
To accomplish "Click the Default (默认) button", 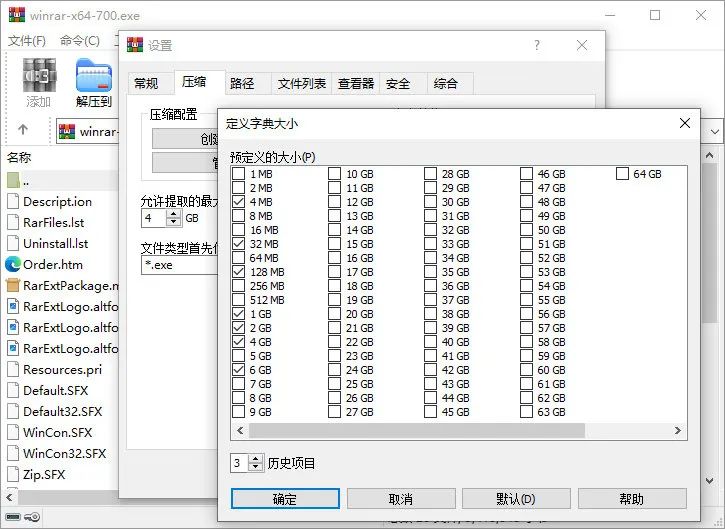I will click(516, 499).
